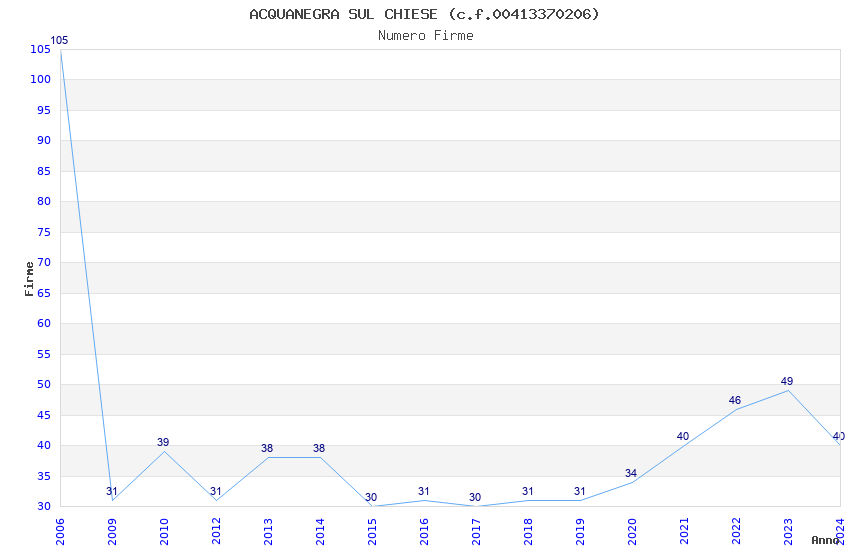Click the x-axis year label 2014
The width and height of the screenshot is (850, 550).
[320, 532]
